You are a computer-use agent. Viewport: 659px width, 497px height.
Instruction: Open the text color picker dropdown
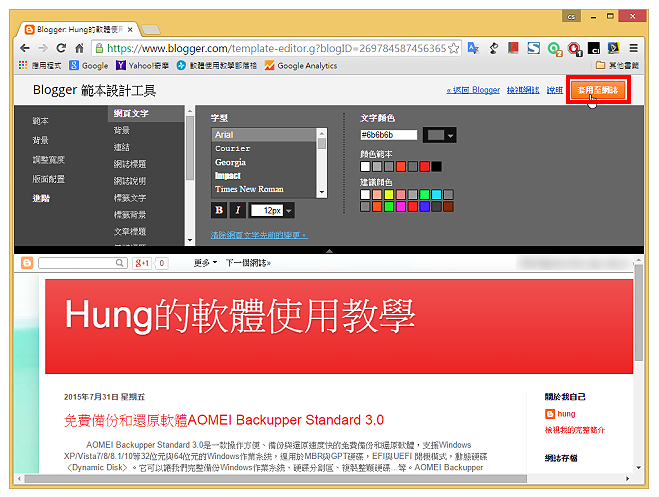click(440, 135)
